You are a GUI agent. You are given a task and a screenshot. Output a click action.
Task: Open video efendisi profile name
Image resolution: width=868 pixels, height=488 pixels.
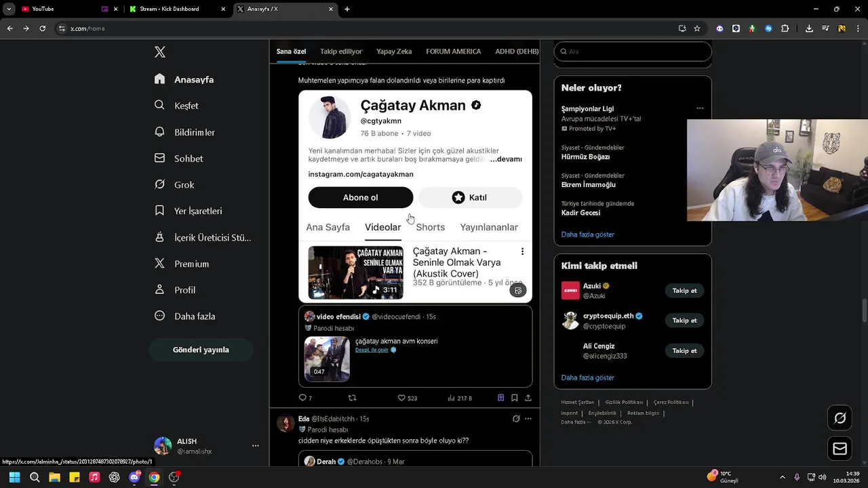pyautogui.click(x=338, y=317)
